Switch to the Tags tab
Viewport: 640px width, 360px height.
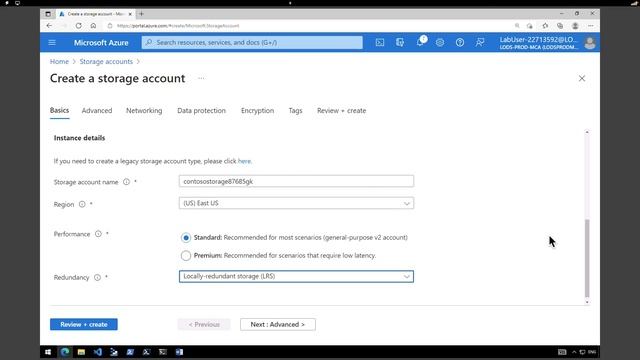(x=296, y=111)
